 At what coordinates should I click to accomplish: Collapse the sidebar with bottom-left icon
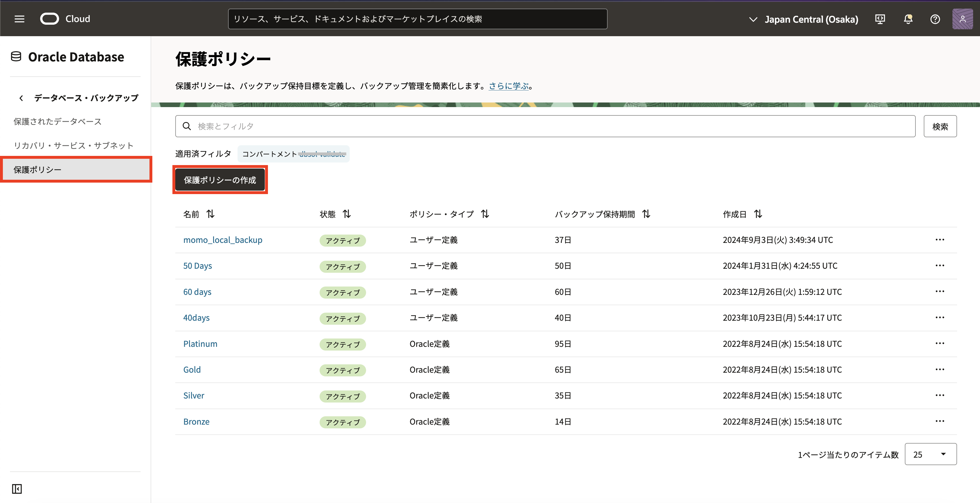[17, 489]
